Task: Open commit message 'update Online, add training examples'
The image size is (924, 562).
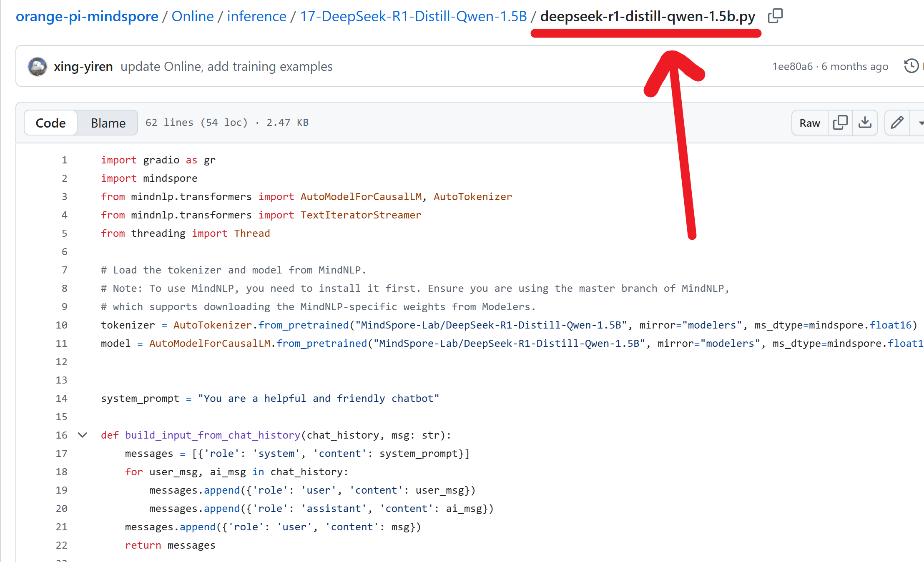Action: click(x=226, y=67)
